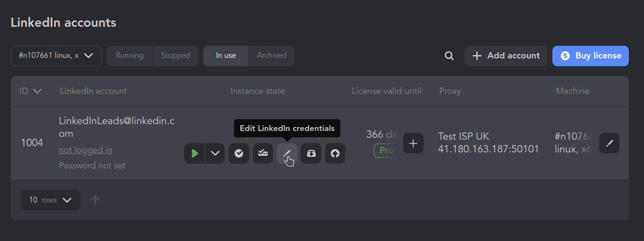Start the instance with the green play icon

[195, 153]
